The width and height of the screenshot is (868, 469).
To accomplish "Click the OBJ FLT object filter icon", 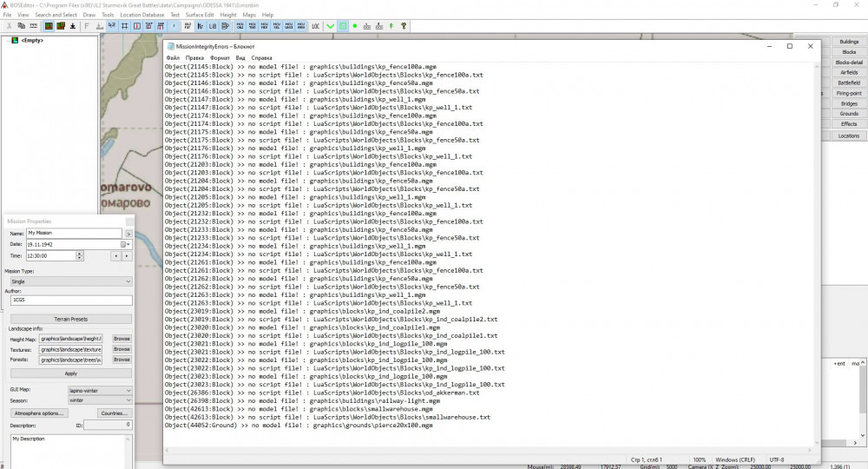I will (187, 26).
